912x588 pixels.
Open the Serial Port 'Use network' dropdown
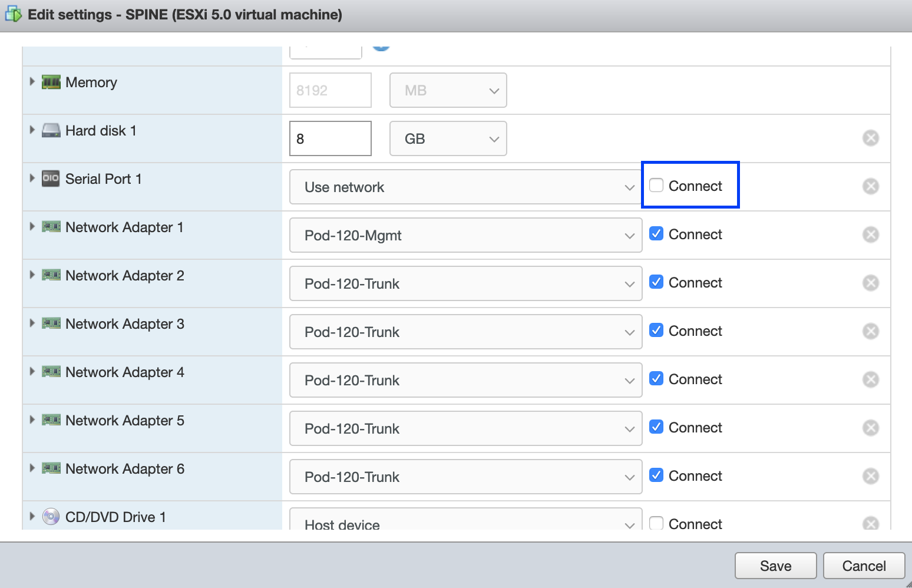click(x=465, y=187)
